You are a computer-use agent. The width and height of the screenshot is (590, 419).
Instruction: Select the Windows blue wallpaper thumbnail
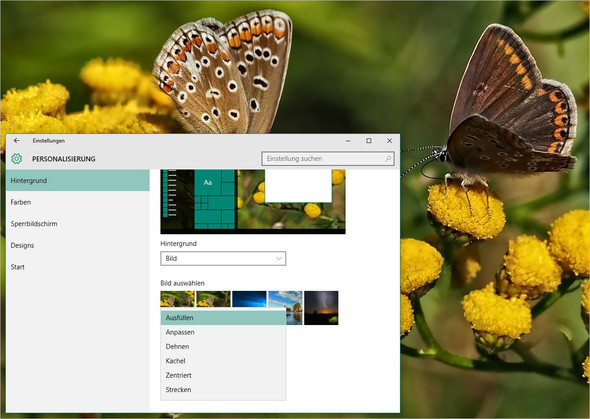point(249,299)
